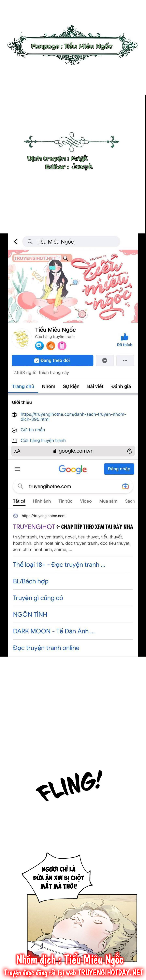Click the Facebook search field magnifier icon
The width and height of the screenshot is (146, 980).
pyautogui.click(x=30, y=242)
